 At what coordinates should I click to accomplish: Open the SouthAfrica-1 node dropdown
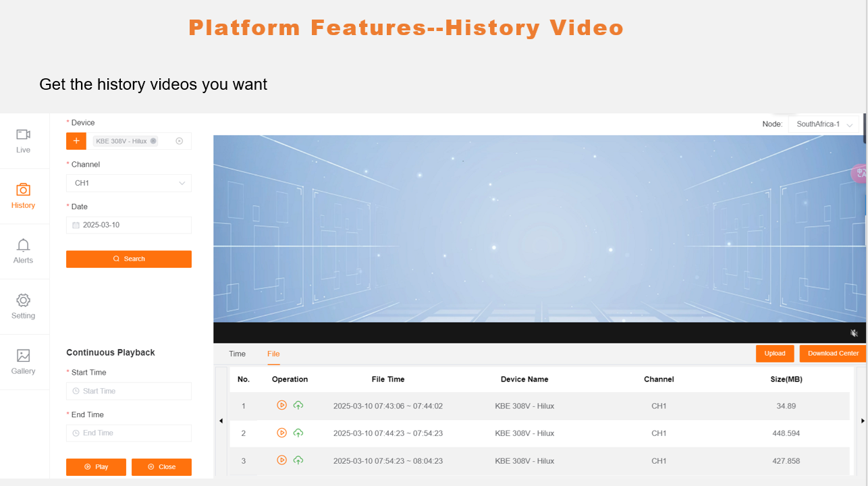[x=823, y=124]
